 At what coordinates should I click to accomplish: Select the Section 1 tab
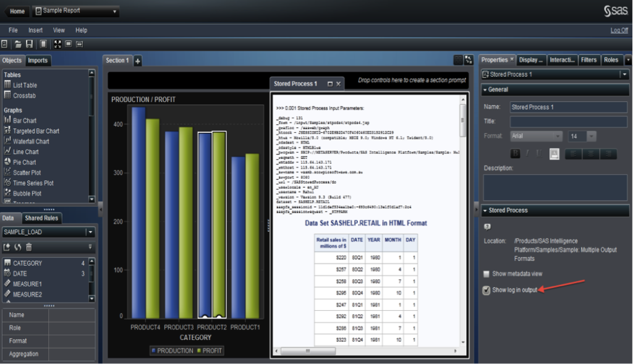tap(117, 61)
